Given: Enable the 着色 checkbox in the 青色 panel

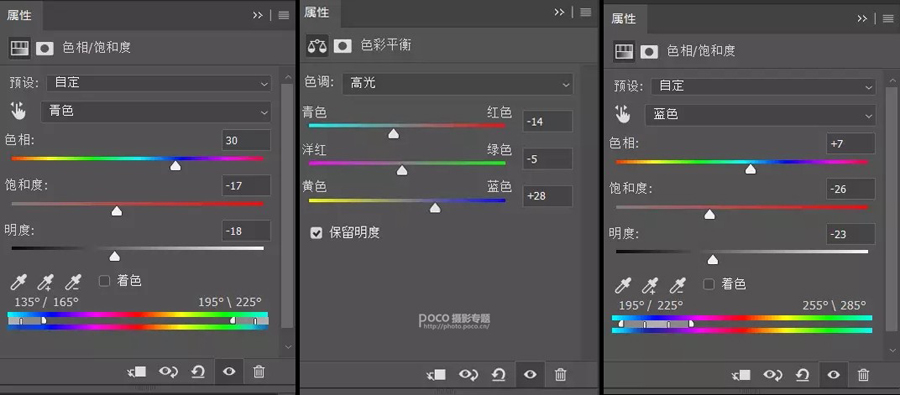Looking at the screenshot, I should pyautogui.click(x=104, y=281).
